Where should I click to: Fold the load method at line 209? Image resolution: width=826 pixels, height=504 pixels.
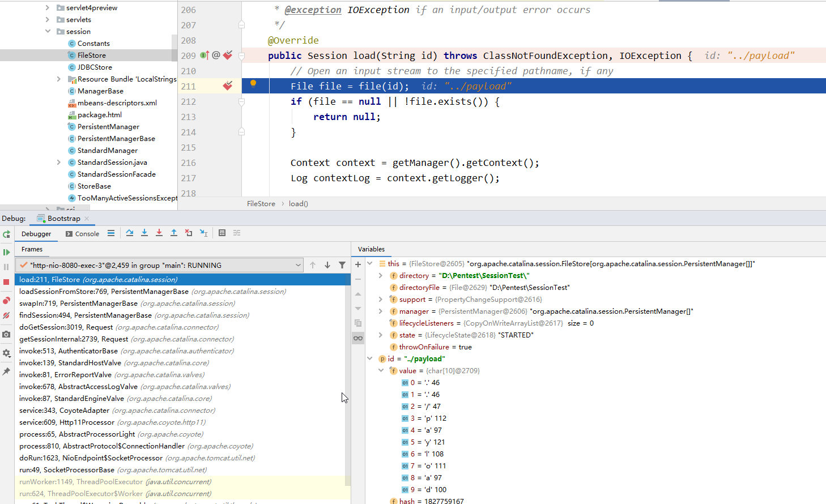point(241,55)
